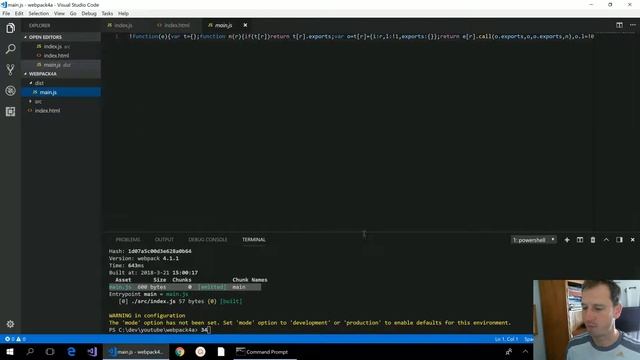The height and width of the screenshot is (360, 640).
Task: Switch to the PROBLEMS panel tab
Action: (128, 240)
